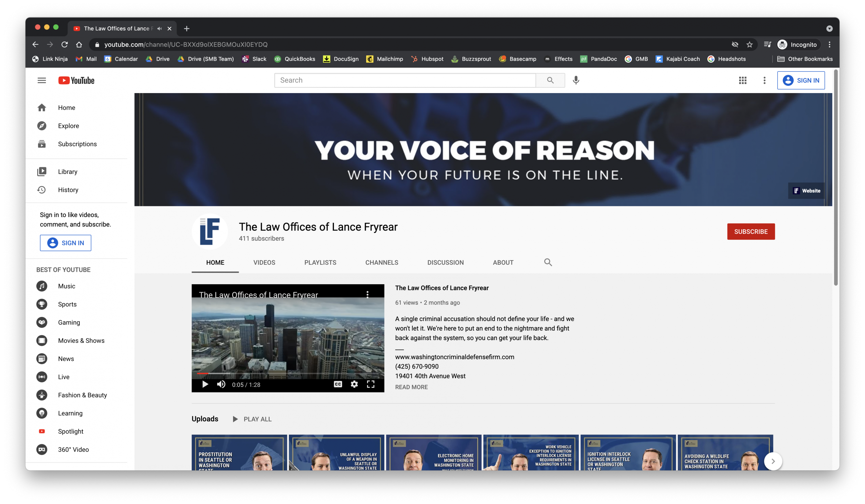Search within the channel using magnifier

[548, 262]
